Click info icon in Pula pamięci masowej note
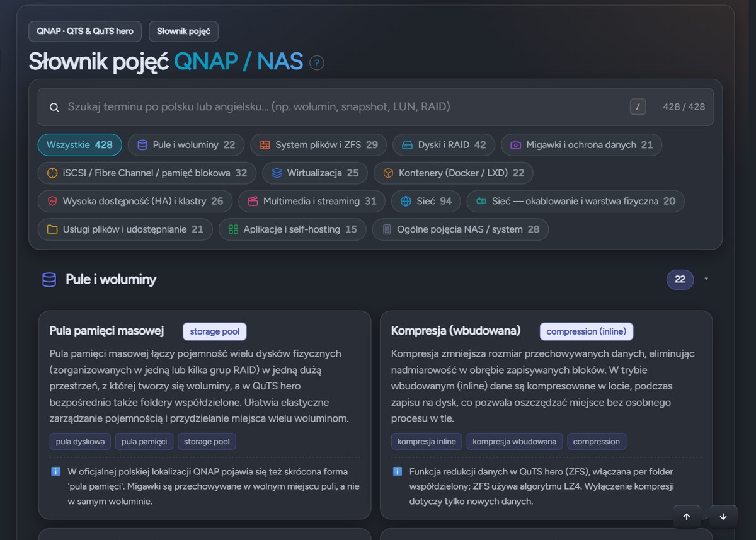This screenshot has height=540, width=756. coord(55,471)
